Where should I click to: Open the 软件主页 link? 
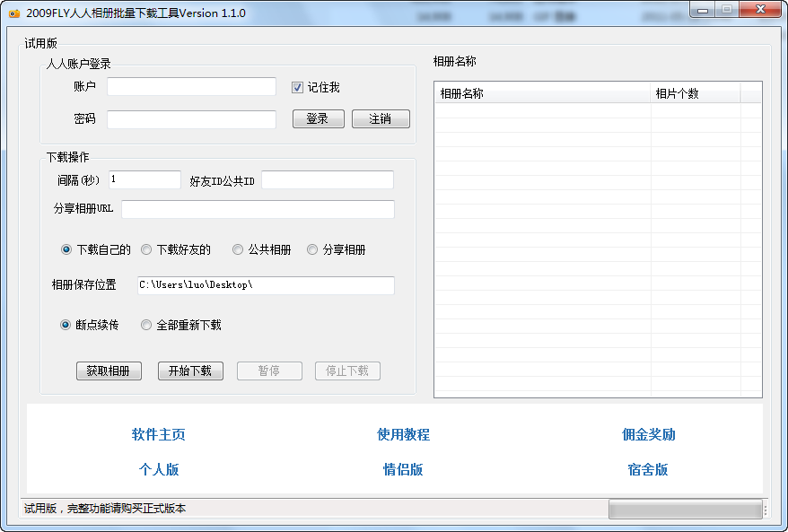point(158,434)
